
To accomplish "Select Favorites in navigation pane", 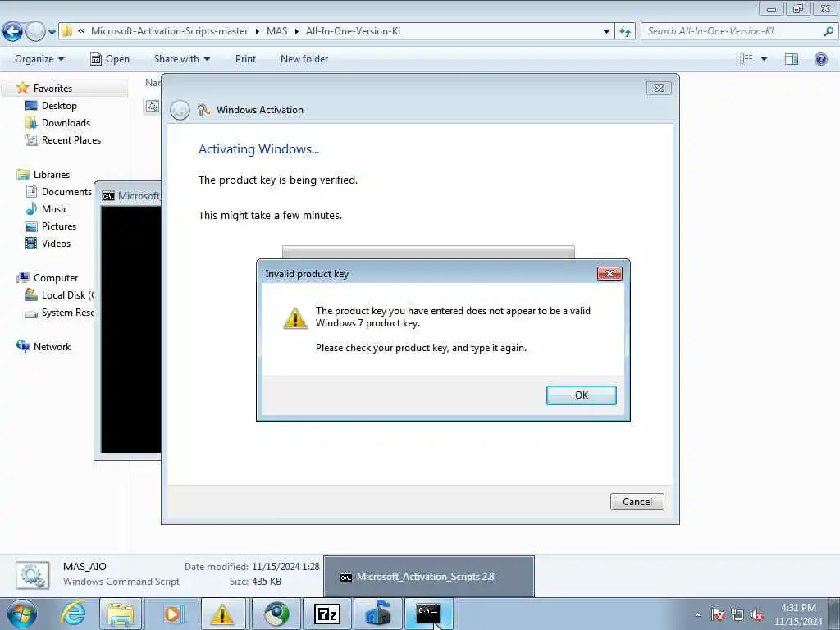I will tap(52, 89).
